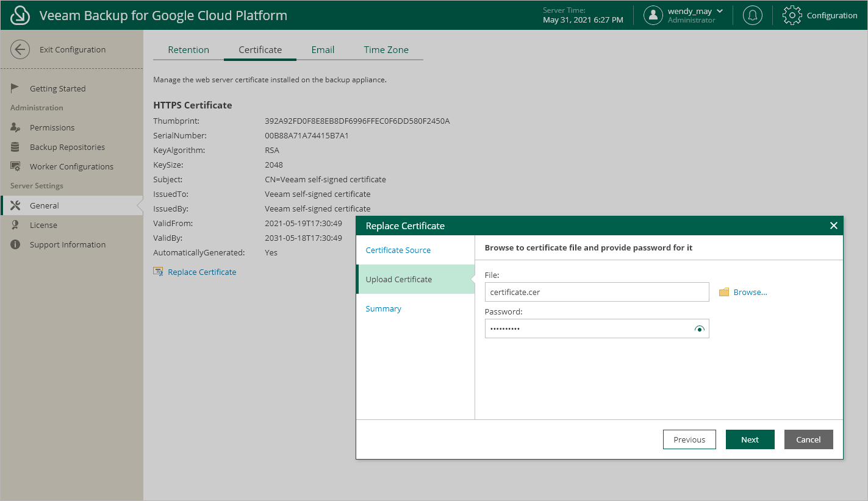This screenshot has height=501, width=868.
Task: Switch to the Retention tab
Action: [188, 50]
